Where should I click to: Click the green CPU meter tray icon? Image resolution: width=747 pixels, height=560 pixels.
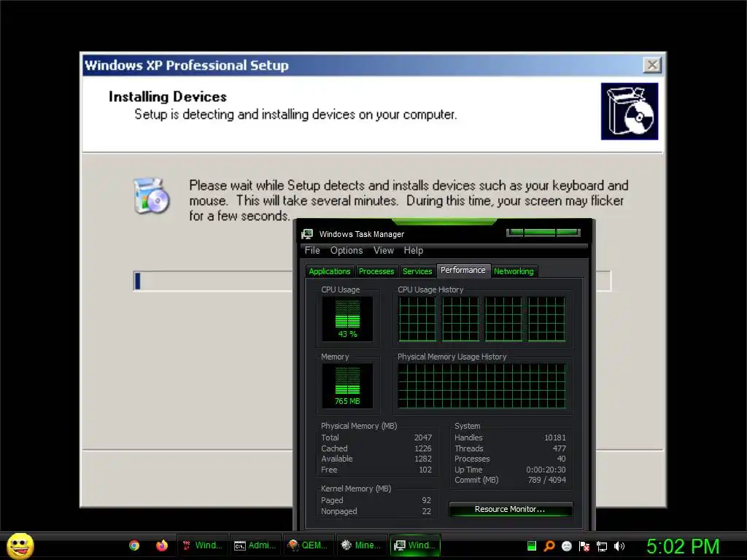532,545
